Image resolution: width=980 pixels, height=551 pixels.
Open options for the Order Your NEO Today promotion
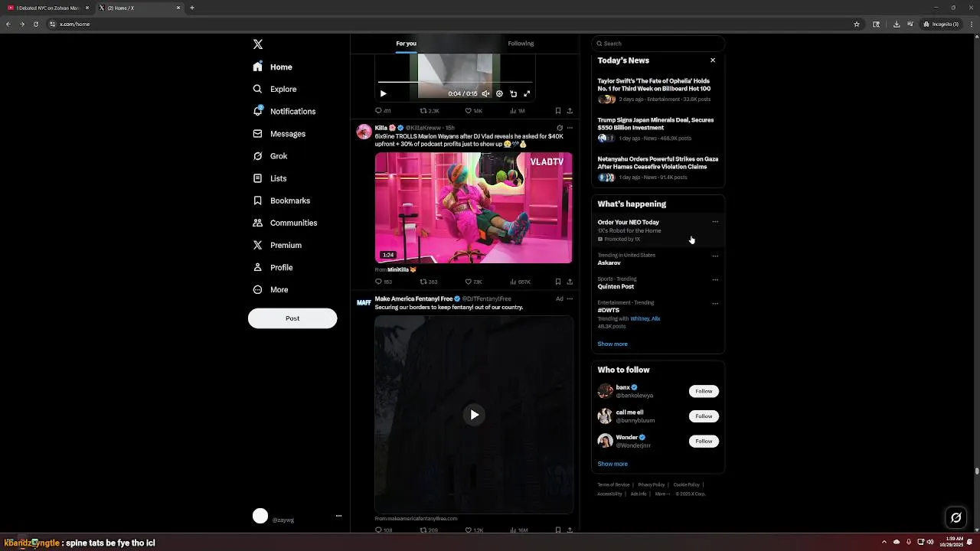click(715, 222)
